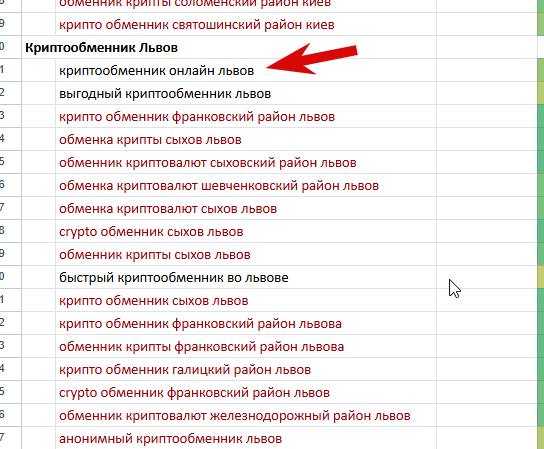Select 'крипто обменник галицкий район львов'
This screenshot has height=449, width=544.
coord(246,369)
